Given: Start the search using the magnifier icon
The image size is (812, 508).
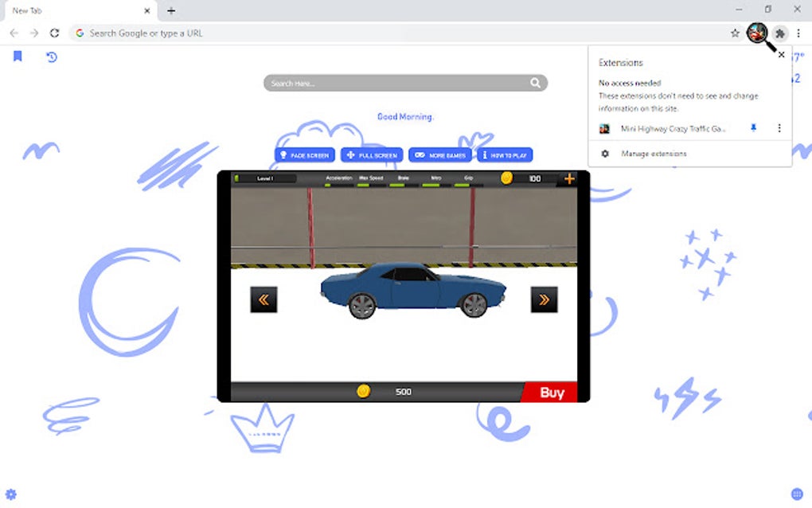Looking at the screenshot, I should [x=537, y=83].
